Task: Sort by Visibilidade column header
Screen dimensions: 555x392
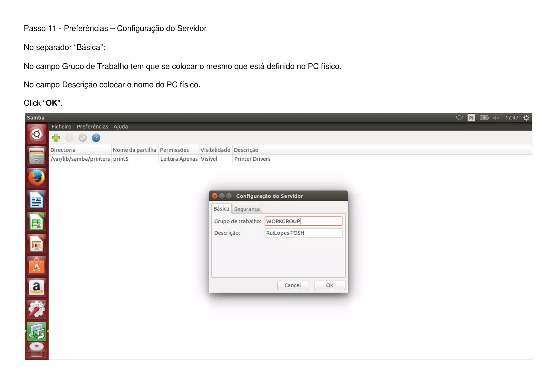Action: coord(215,150)
